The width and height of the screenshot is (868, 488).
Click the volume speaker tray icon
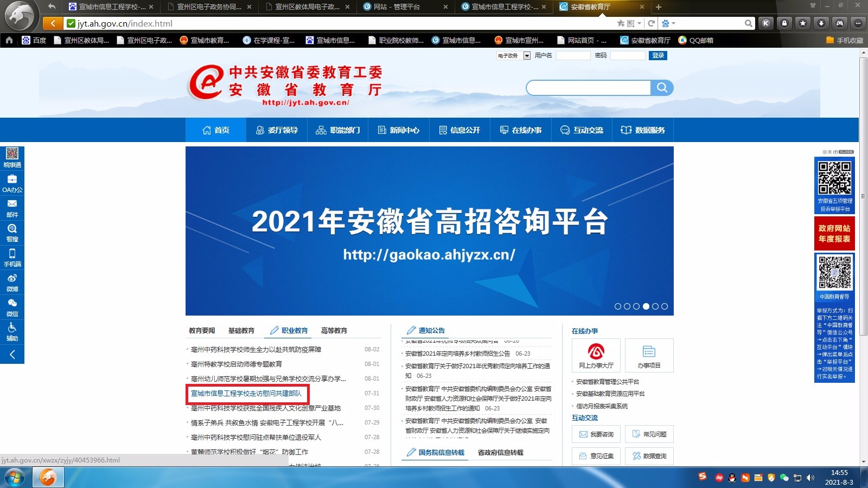point(810,478)
